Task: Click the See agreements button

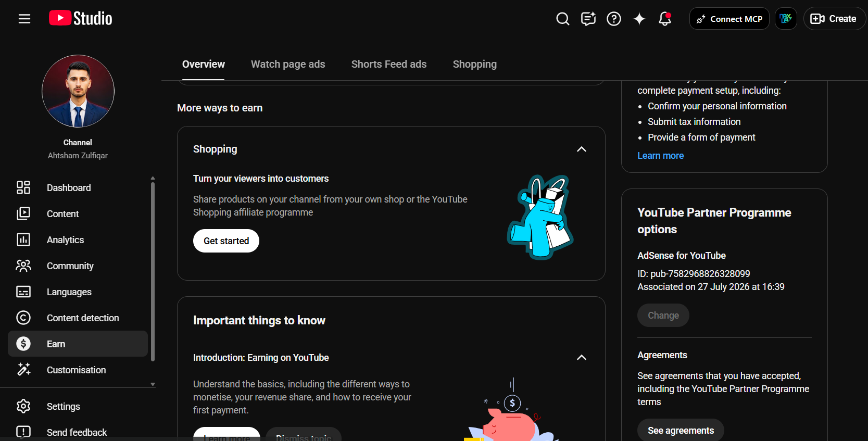Action: 681,431
